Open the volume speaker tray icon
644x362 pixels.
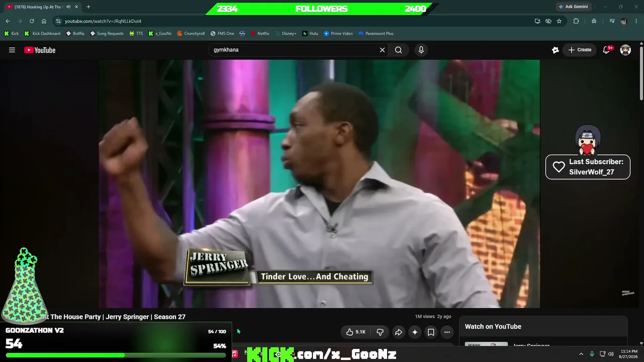coord(611,354)
